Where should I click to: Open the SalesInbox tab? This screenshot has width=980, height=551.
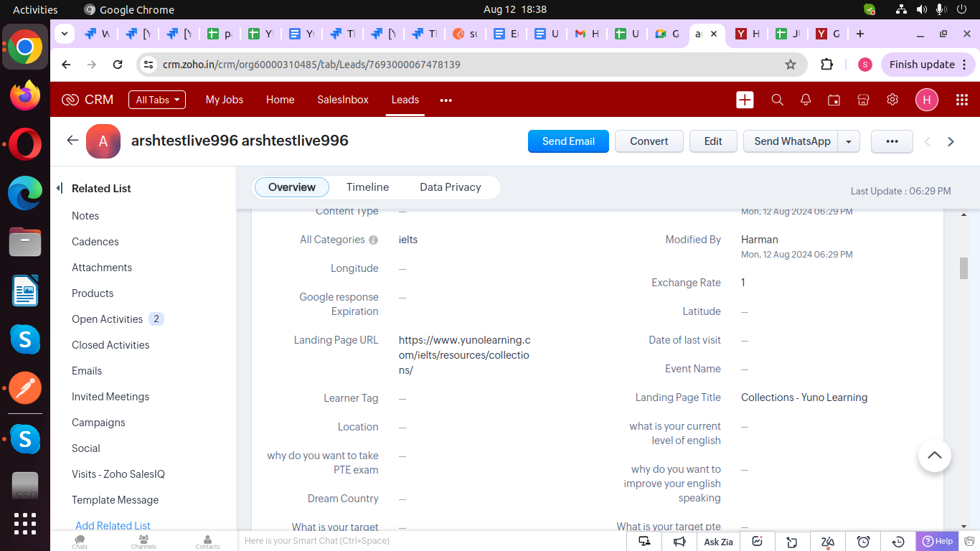point(343,100)
